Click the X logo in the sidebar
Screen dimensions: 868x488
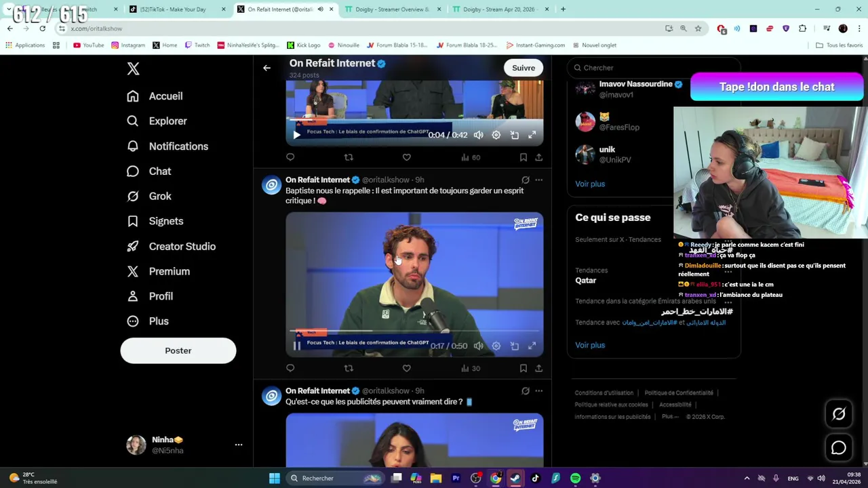133,68
